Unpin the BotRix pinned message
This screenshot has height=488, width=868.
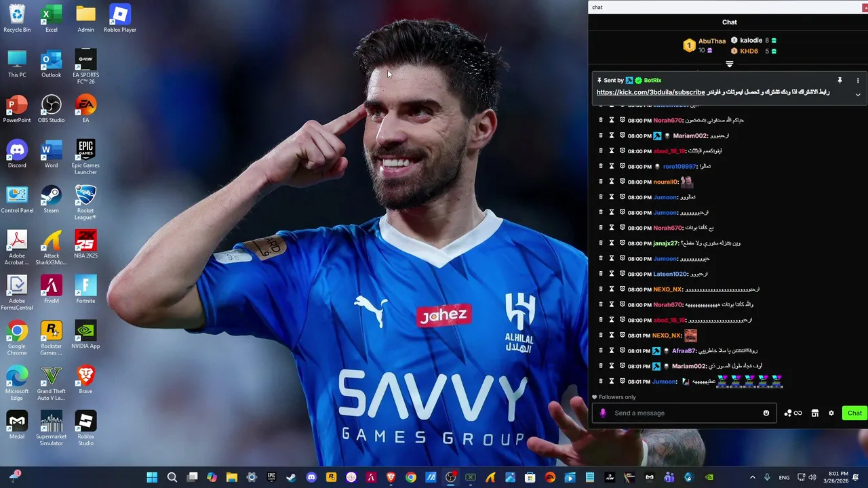[840, 80]
